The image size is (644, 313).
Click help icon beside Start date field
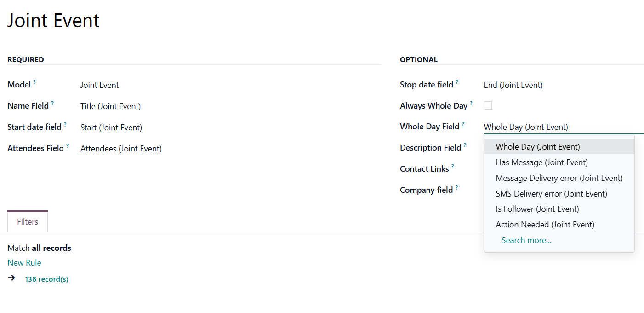[x=65, y=125]
